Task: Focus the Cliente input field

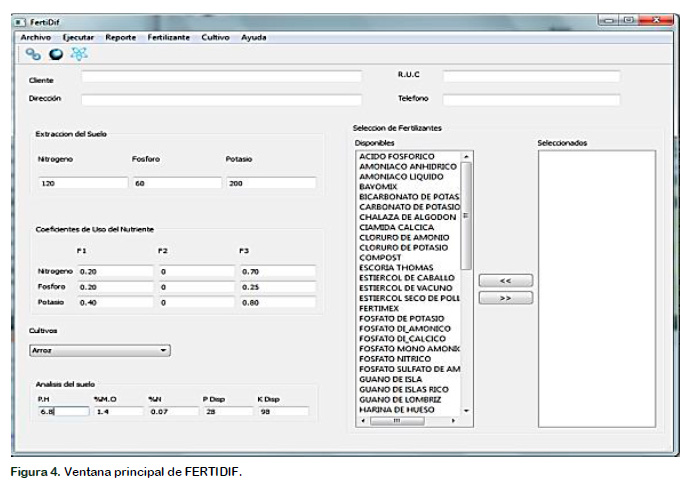Action: pyautogui.click(x=221, y=76)
